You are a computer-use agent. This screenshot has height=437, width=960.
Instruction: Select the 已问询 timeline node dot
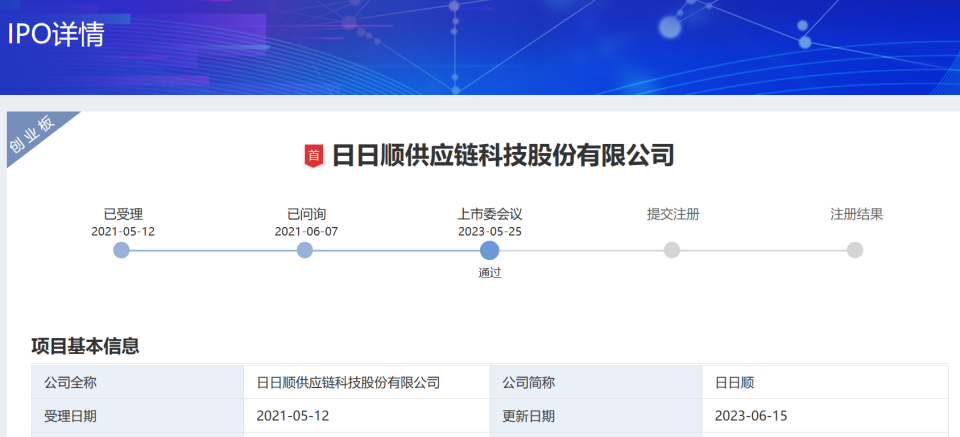pos(304,250)
